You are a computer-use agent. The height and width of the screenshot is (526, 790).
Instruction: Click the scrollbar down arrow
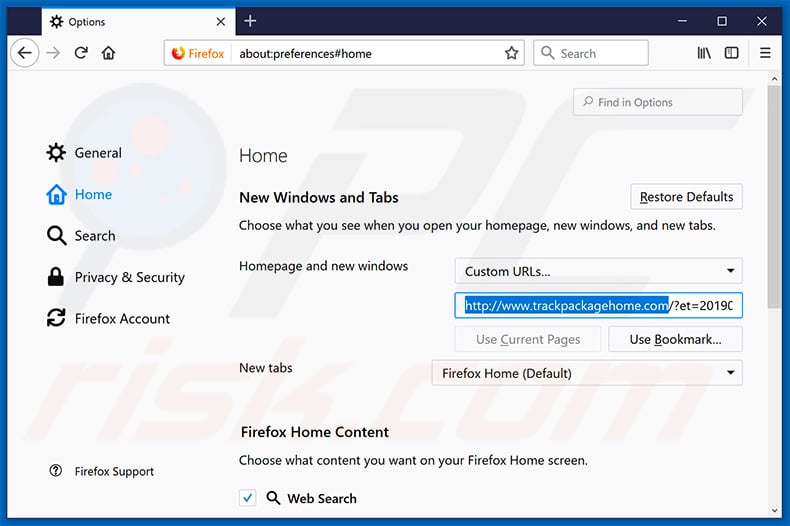pos(774,510)
